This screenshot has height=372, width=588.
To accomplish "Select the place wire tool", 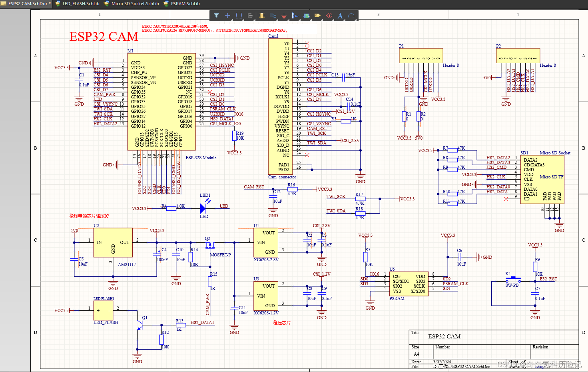I will [x=273, y=16].
